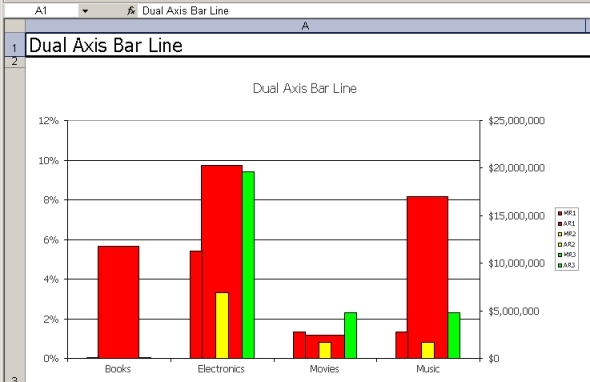
Task: Click the fx insert function icon
Action: click(x=131, y=11)
